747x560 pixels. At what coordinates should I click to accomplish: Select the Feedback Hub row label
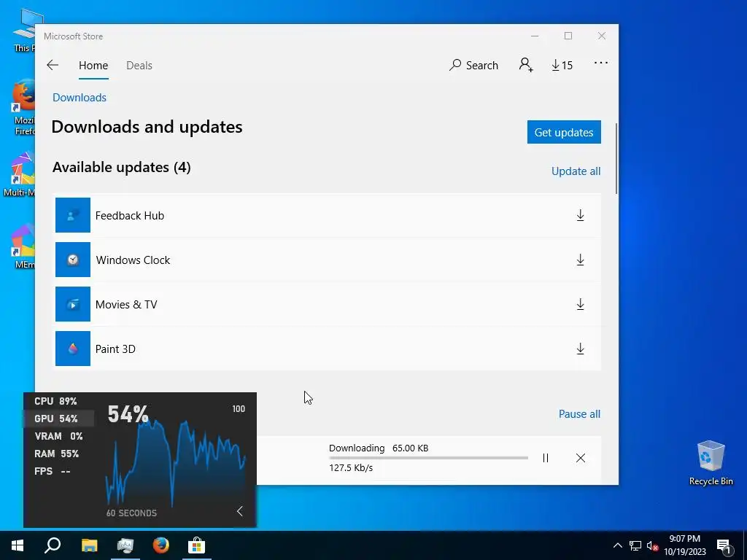click(x=130, y=215)
